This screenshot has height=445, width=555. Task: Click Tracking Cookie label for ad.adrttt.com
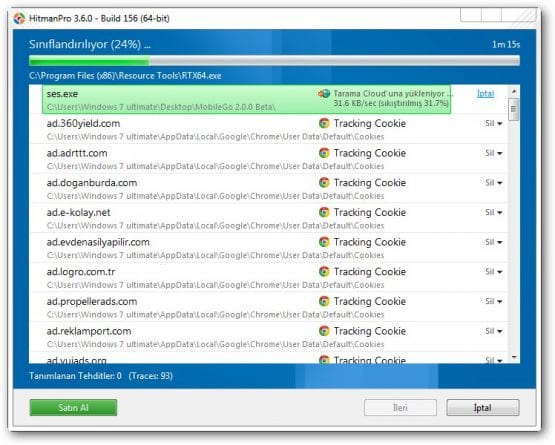click(x=370, y=153)
